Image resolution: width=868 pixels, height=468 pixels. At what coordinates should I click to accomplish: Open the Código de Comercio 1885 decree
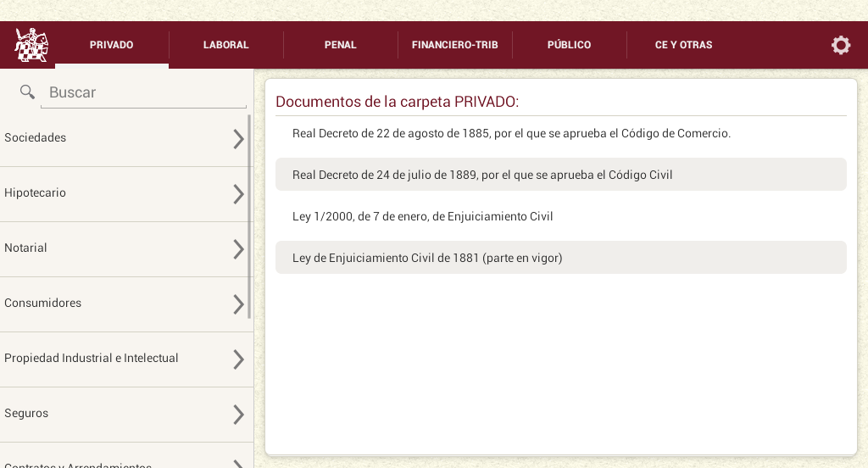(x=561, y=133)
